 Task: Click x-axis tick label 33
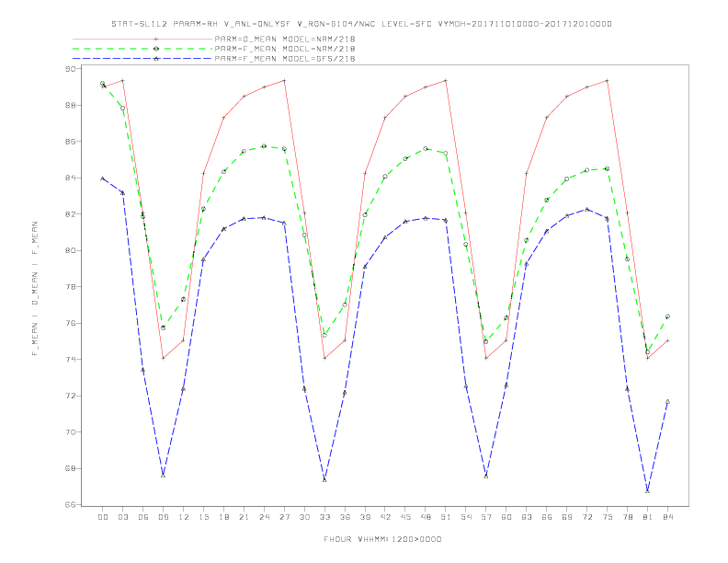(x=324, y=517)
